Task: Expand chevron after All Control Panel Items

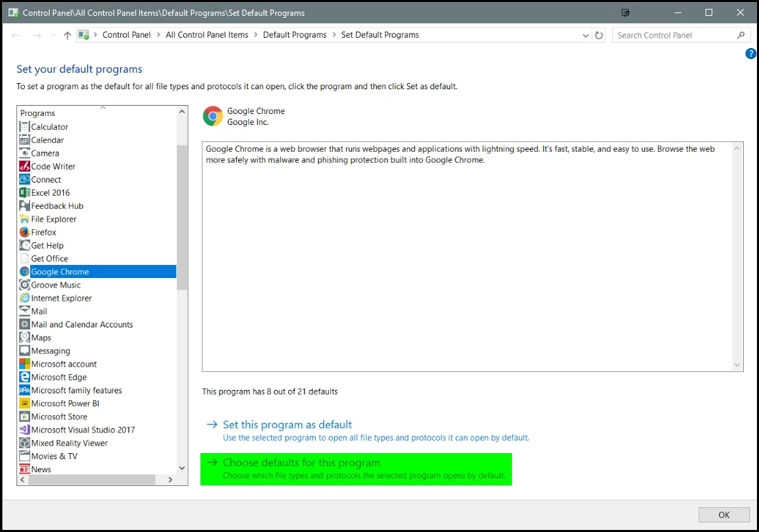Action: tap(255, 35)
